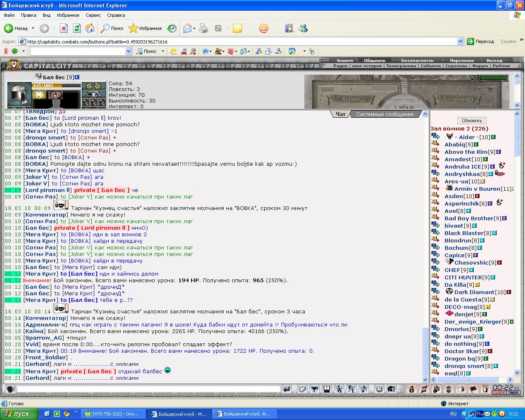
Task: Click the EXIT door icon
Action: tap(486, 389)
